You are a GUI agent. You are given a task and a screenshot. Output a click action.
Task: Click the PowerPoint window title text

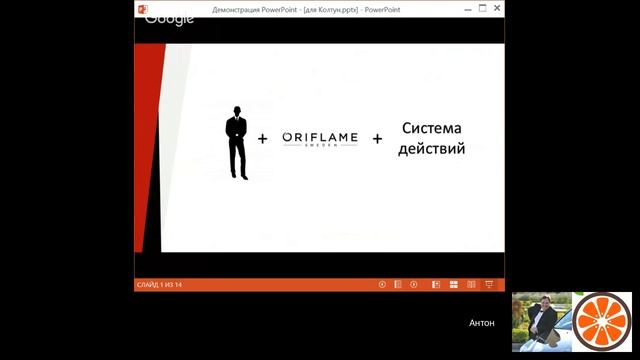[306, 9]
